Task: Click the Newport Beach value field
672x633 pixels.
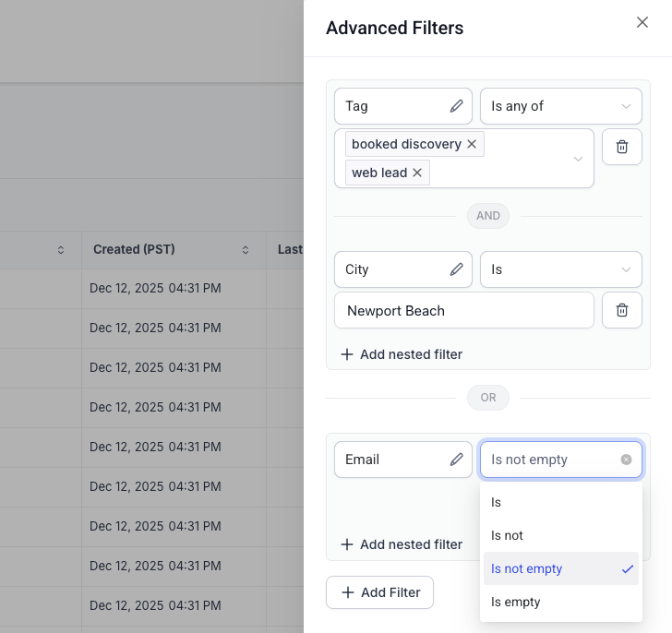Action: (x=464, y=310)
